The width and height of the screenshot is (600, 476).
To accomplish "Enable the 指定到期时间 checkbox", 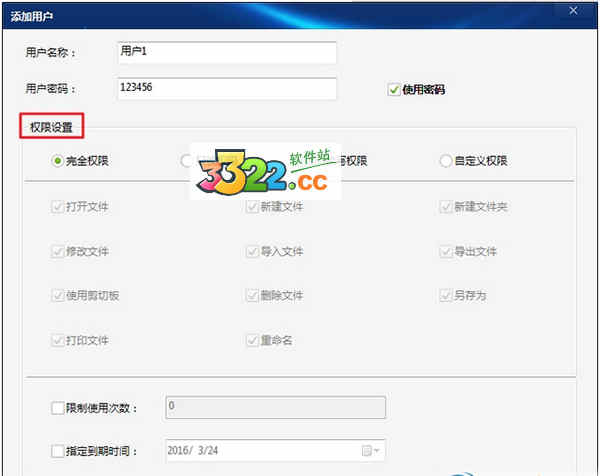I will [x=57, y=451].
